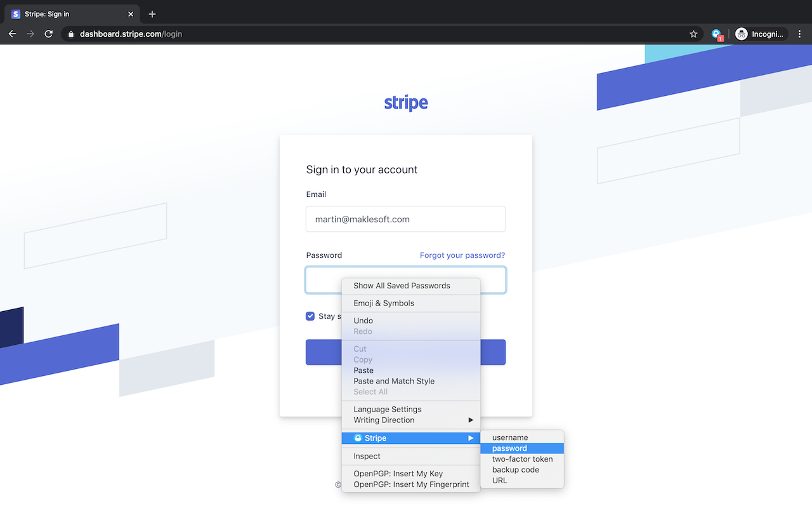Expand the Writing Direction submenu

(411, 420)
